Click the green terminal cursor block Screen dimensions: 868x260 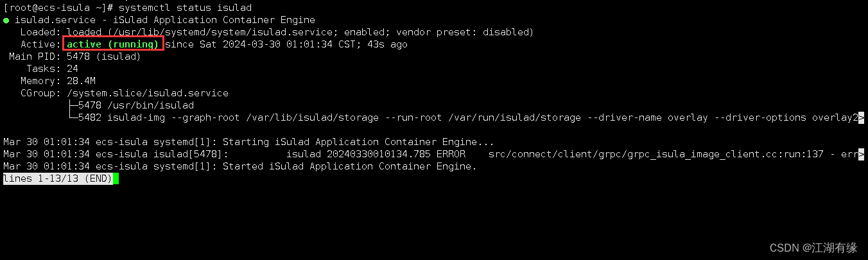(116, 178)
